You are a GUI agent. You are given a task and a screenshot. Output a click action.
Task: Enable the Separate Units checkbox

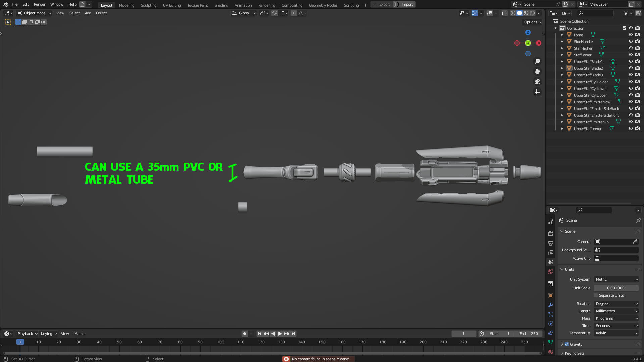596,295
